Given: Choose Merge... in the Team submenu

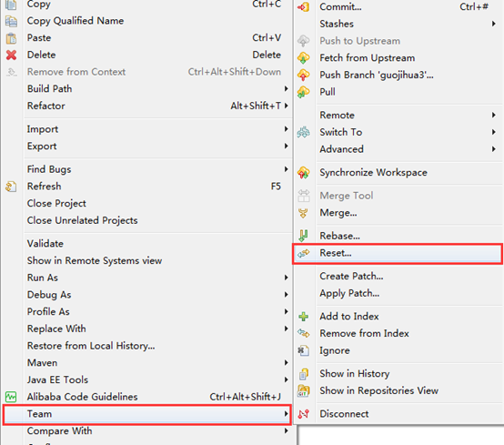Looking at the screenshot, I should [x=338, y=213].
